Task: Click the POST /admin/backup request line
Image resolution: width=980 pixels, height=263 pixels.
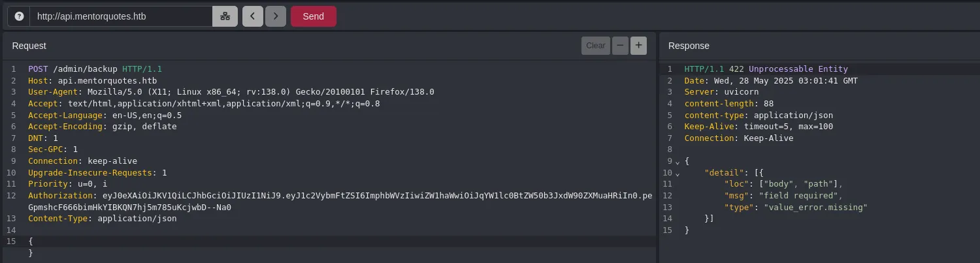Action: coord(95,69)
